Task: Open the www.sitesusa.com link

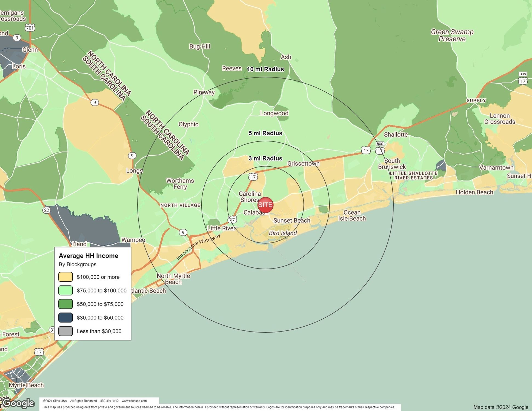Action: [134, 401]
